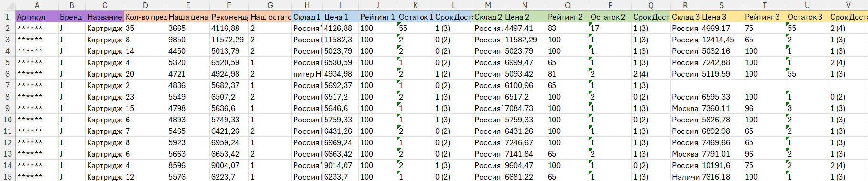This screenshot has width=868, height=181.
Task: Click the cell showing 6681,22
Action: 524,176
